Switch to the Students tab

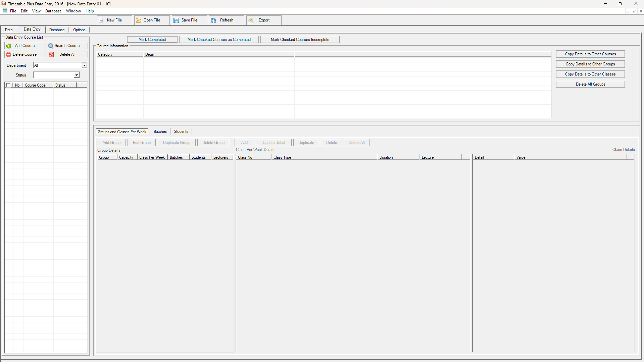181,132
